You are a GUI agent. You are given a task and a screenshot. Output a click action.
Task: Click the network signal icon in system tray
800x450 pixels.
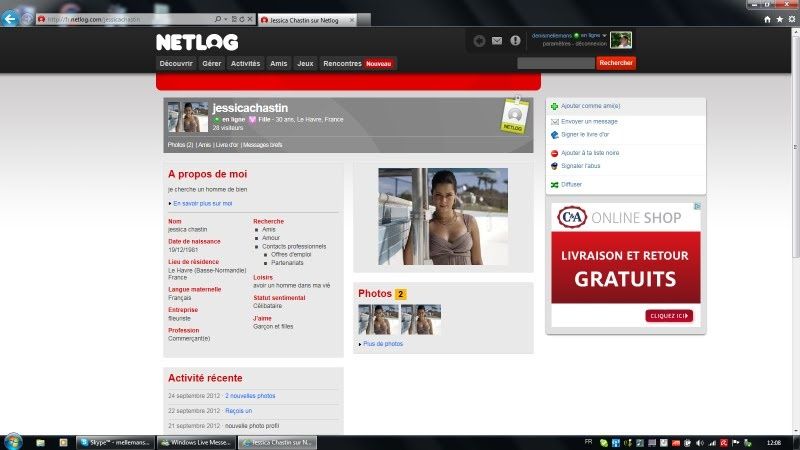[x=712, y=443]
